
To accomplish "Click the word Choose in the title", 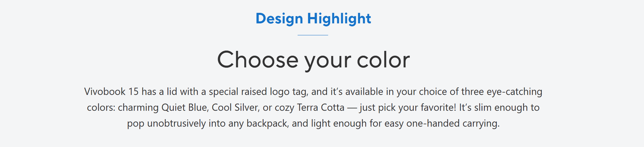I will (258, 60).
